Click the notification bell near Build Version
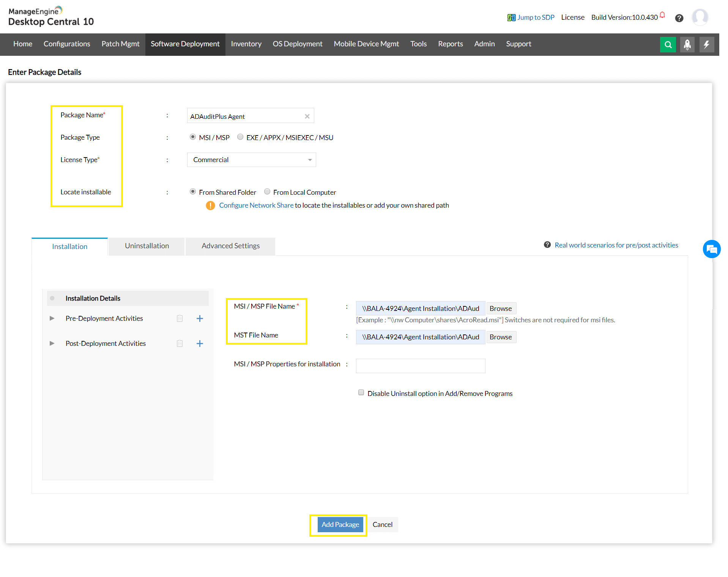The height and width of the screenshot is (577, 728). point(662,14)
